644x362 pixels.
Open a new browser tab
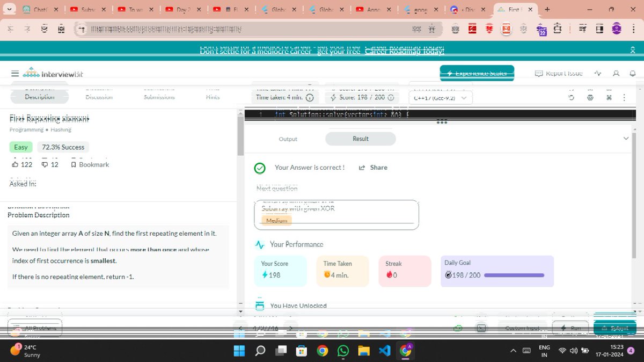point(547,10)
